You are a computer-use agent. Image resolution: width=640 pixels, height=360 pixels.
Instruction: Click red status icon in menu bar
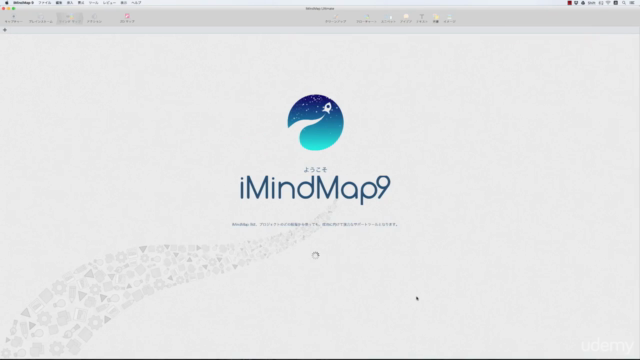pyautogui.click(x=570, y=2)
